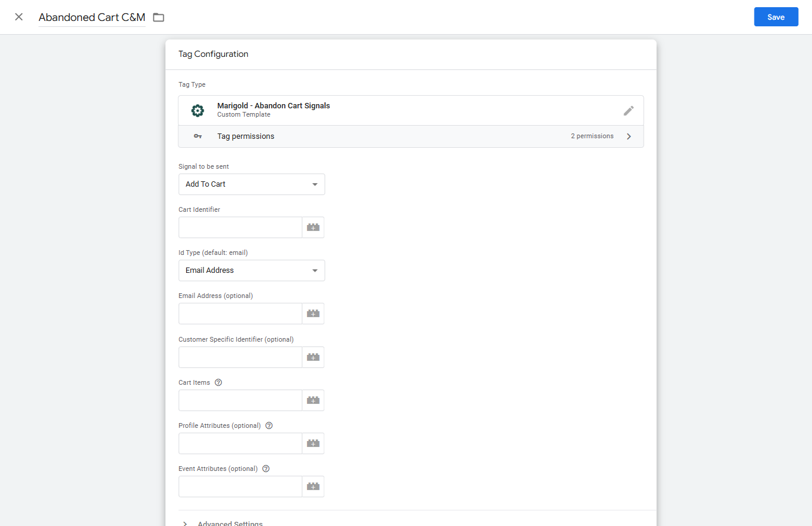The image size is (812, 526).
Task: Click help icon next to Cart Items
Action: [x=218, y=382]
